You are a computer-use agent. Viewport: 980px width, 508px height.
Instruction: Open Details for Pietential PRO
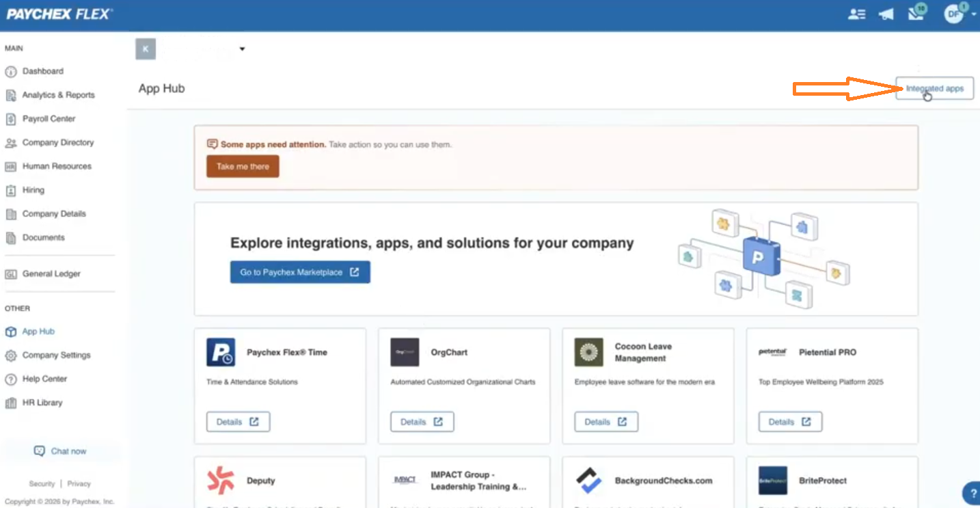(790, 422)
